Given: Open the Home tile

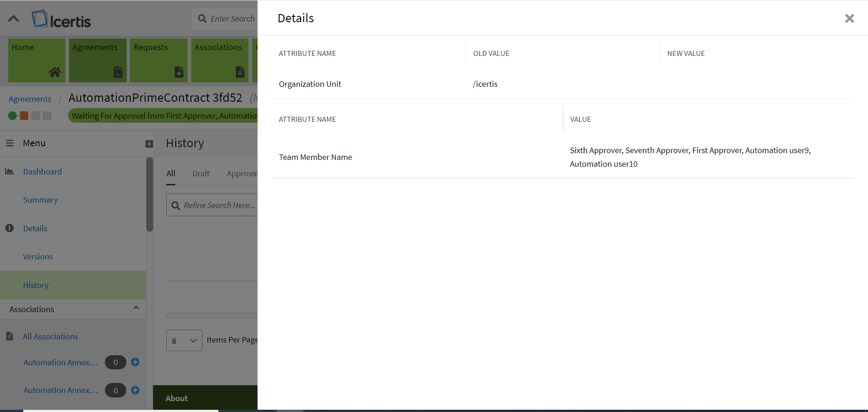Looking at the screenshot, I should (37, 60).
